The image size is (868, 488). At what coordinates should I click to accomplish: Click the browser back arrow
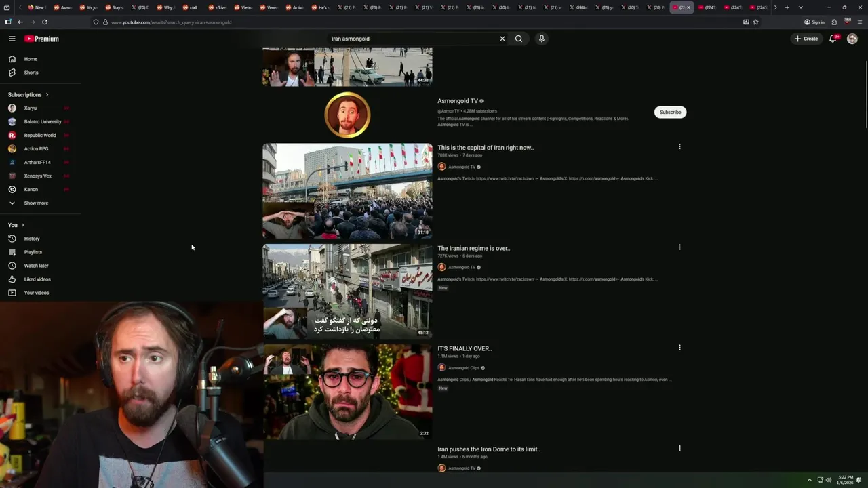(x=20, y=22)
